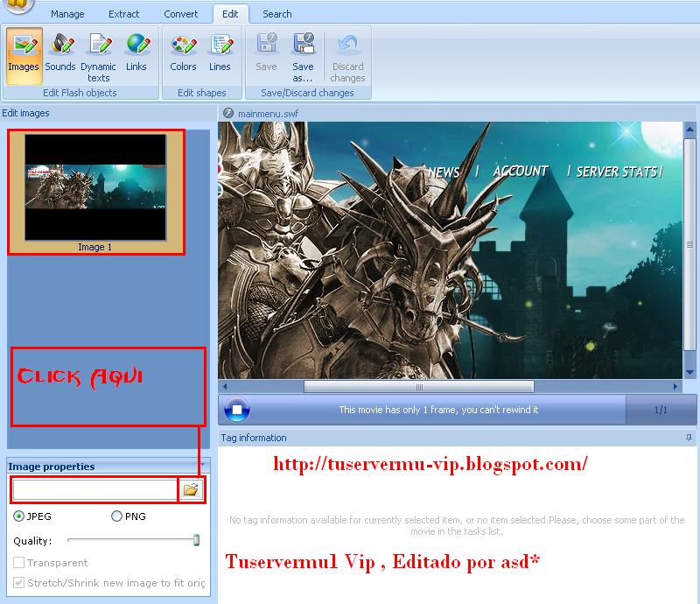700x604 pixels.
Task: Click ACCOUNT in the SWF preview
Action: (x=521, y=171)
